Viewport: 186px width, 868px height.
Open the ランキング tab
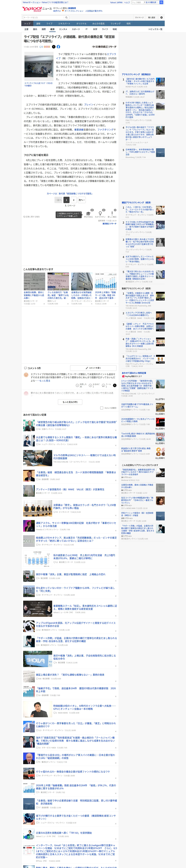(115, 24)
